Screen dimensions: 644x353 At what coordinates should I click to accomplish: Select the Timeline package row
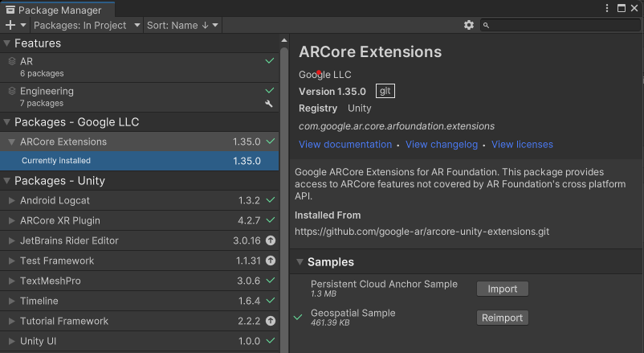[x=139, y=301]
